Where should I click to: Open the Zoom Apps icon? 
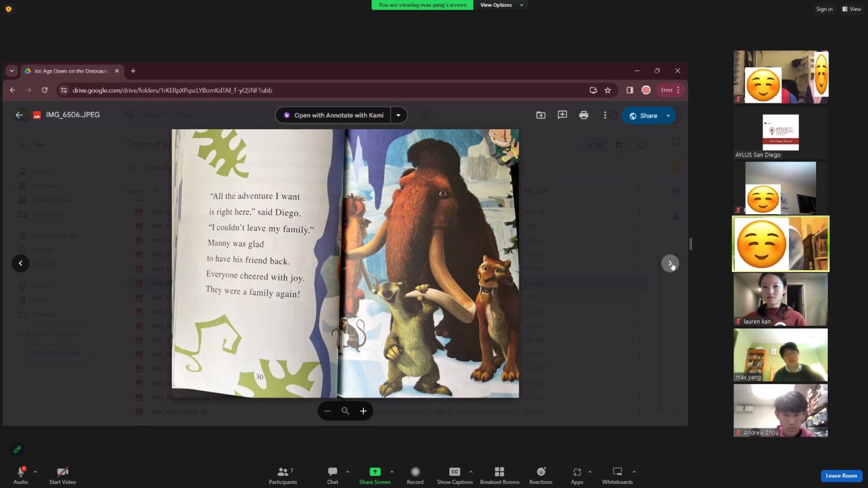(577, 472)
